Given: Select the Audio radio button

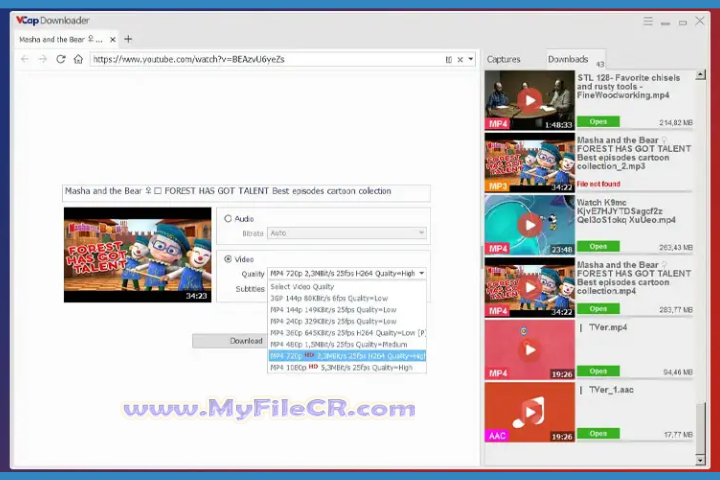Looking at the screenshot, I should tap(228, 219).
